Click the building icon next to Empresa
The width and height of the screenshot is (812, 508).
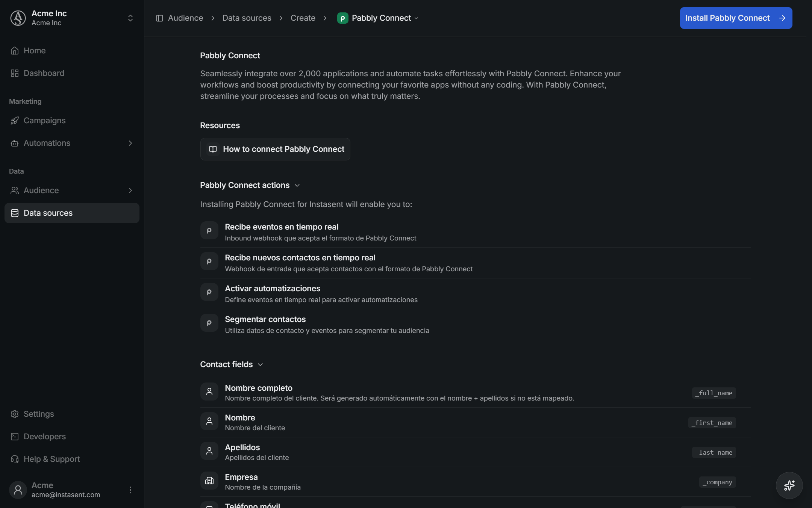(209, 481)
